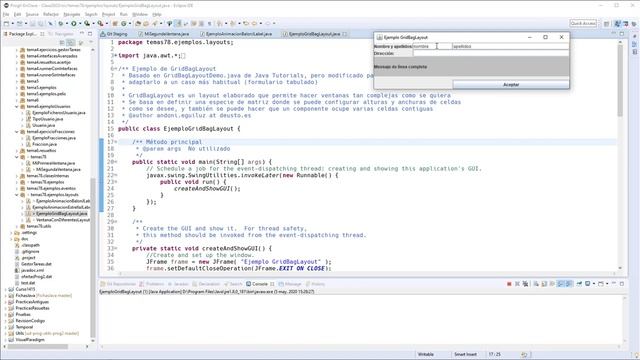Click the New Java Class toolbar icon
The height and width of the screenshot is (360, 640).
[x=123, y=24]
